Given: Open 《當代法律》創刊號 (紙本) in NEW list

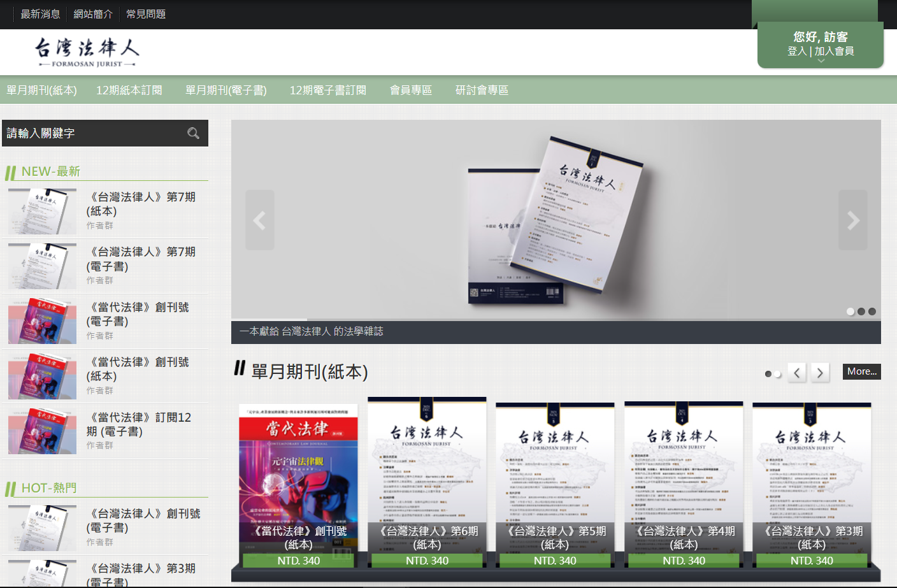Looking at the screenshot, I should pyautogui.click(x=138, y=369).
